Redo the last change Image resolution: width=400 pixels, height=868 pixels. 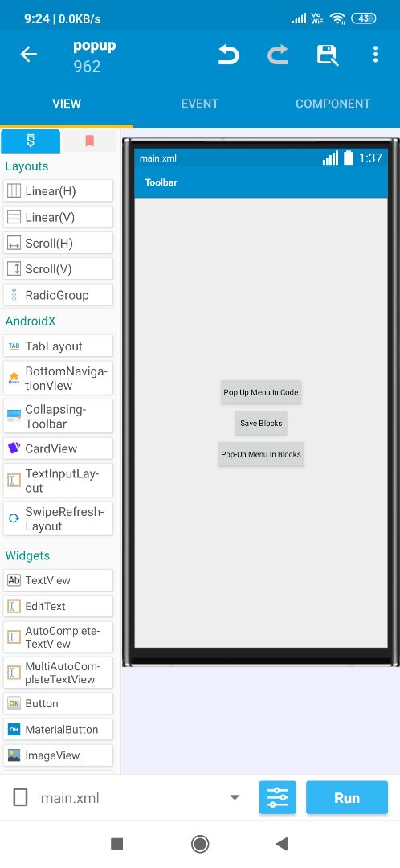[278, 55]
